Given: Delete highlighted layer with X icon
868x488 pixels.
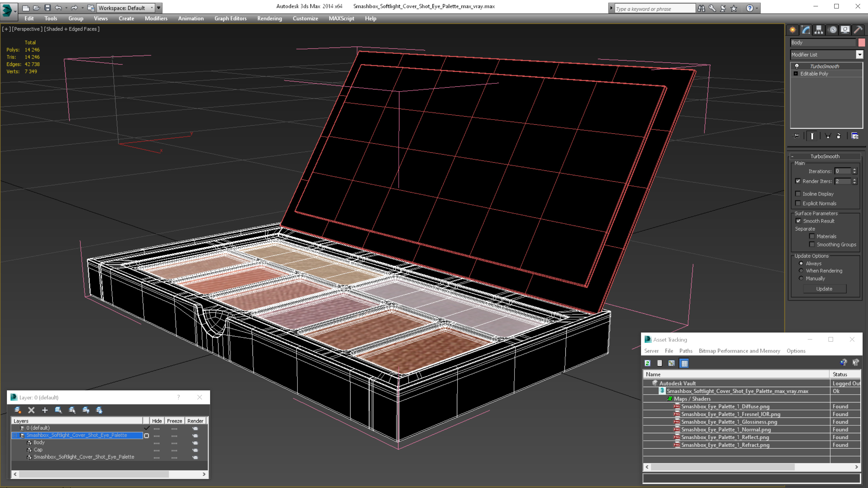Looking at the screenshot, I should click(x=31, y=410).
